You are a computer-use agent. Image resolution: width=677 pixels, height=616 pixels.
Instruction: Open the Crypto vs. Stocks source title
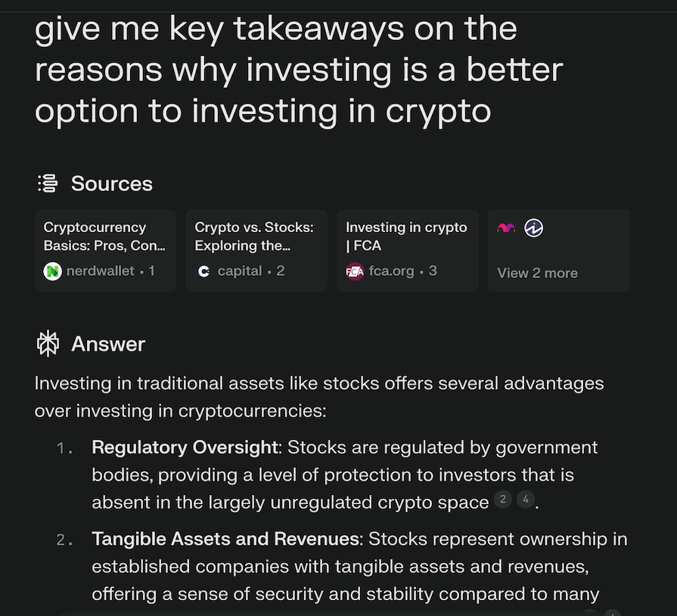pyautogui.click(x=254, y=236)
